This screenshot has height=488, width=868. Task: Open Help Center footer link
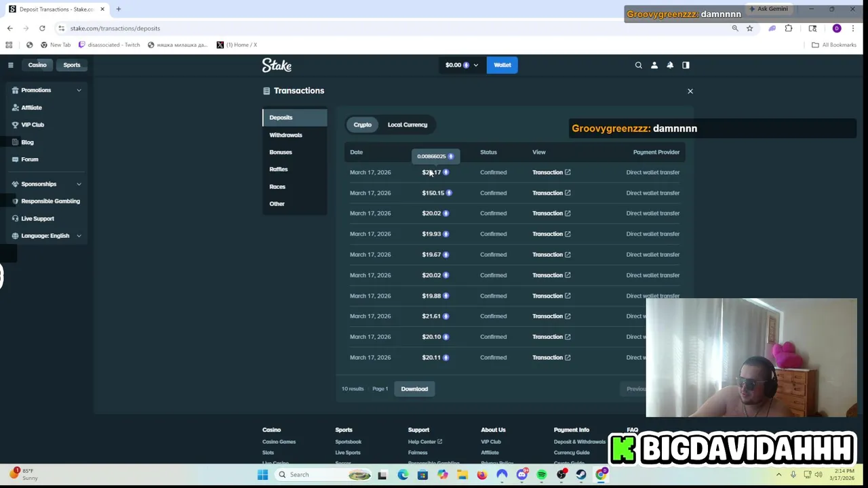click(425, 442)
